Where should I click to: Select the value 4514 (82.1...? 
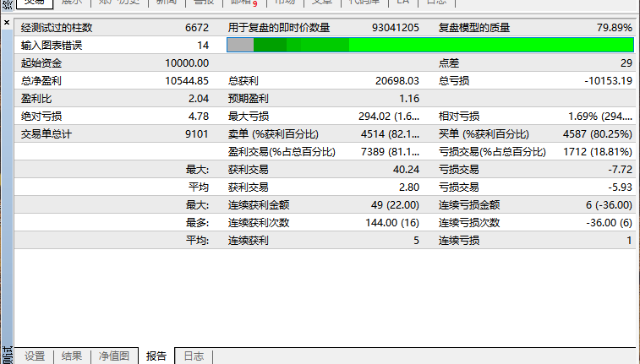(x=391, y=134)
